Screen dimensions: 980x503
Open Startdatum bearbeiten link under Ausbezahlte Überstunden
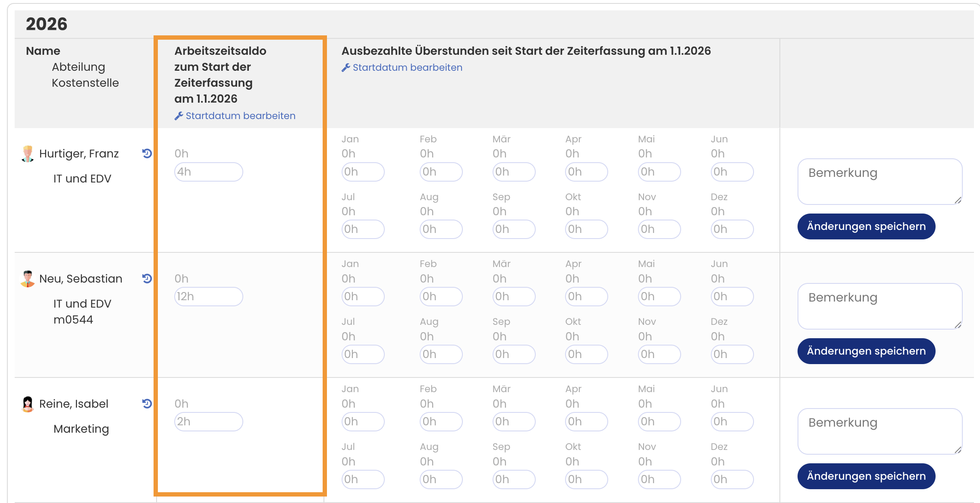(407, 68)
